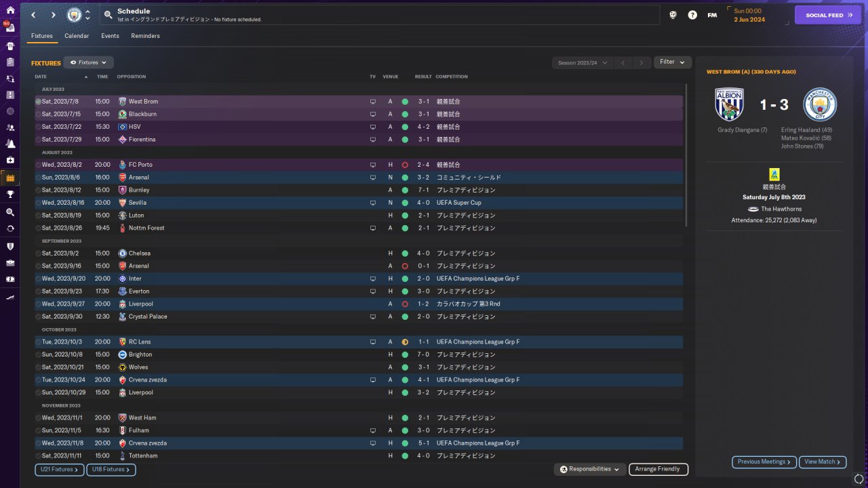Tick the circle beside Wed, 2023/8/2

(x=39, y=165)
